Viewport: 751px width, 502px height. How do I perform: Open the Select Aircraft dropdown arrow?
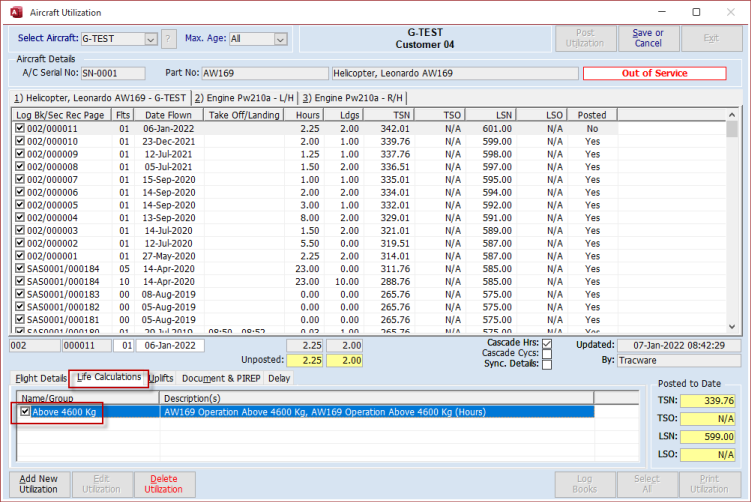click(x=151, y=39)
